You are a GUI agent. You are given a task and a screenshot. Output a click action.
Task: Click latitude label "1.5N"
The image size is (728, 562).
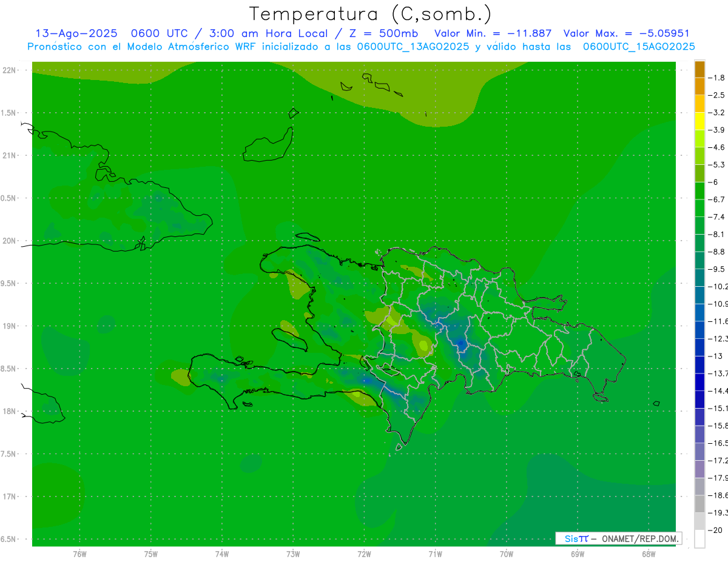[9, 113]
